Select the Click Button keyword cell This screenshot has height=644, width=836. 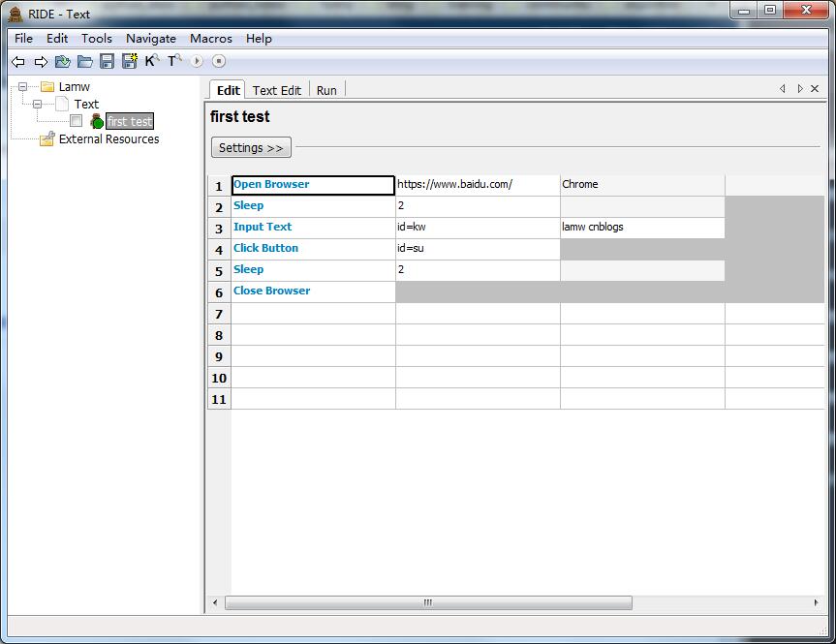313,249
